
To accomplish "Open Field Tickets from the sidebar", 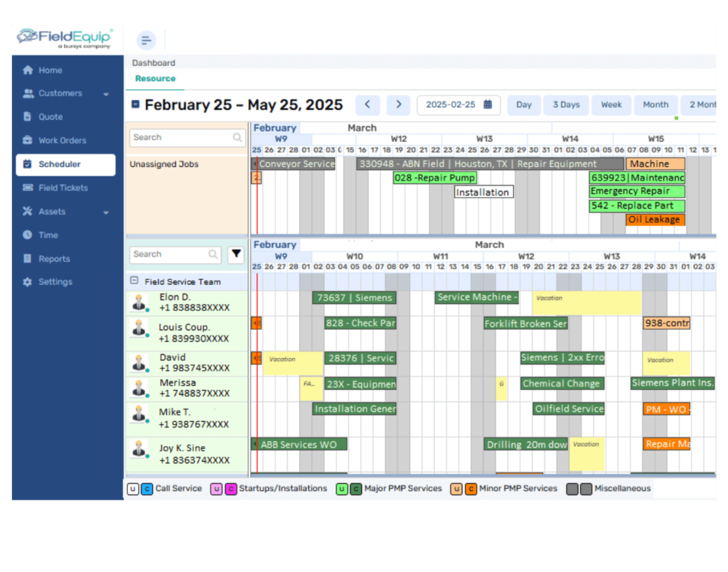I will click(x=26, y=188).
